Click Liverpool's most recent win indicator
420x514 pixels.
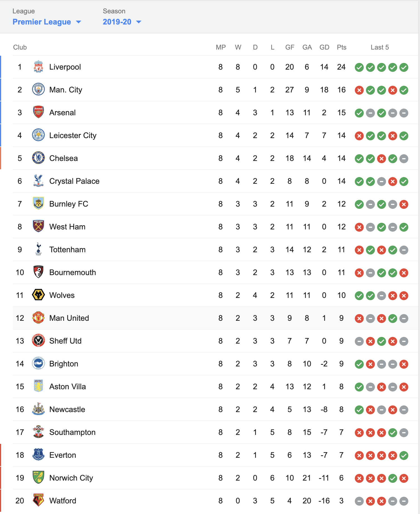tap(404, 67)
